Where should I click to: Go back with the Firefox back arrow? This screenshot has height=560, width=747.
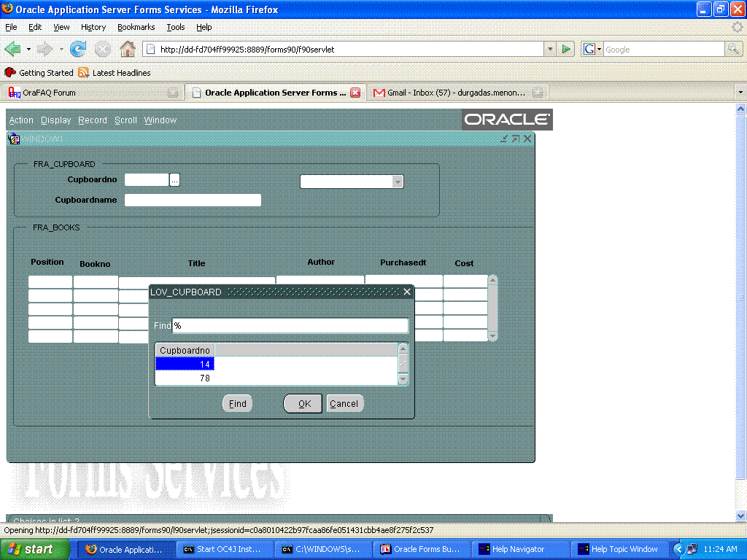tap(13, 49)
